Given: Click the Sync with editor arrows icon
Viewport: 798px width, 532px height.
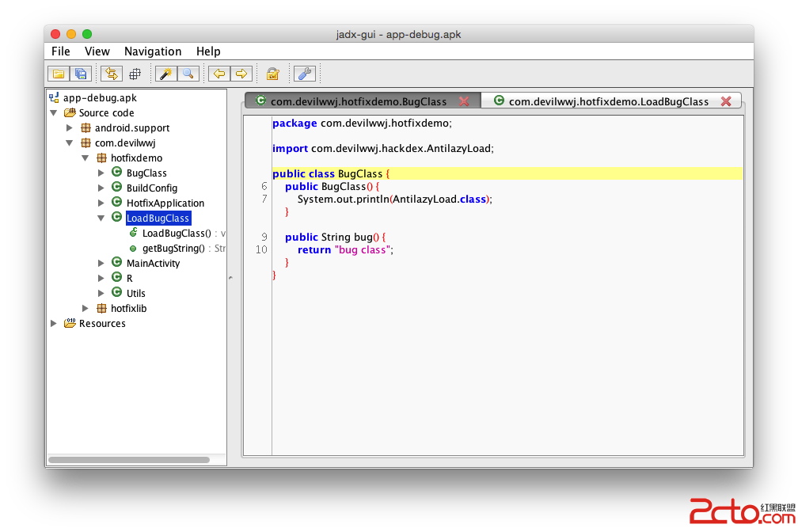Looking at the screenshot, I should click(112, 74).
